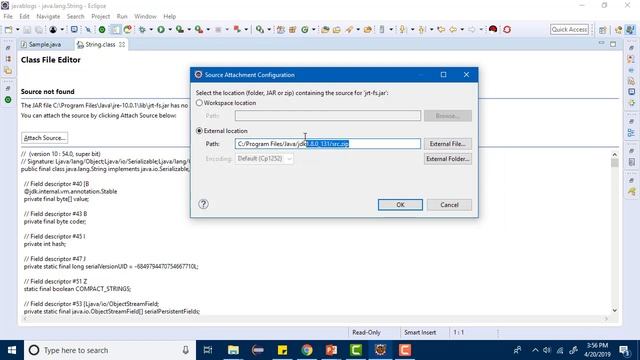
Task: Select the External location radio button
Action: click(199, 131)
